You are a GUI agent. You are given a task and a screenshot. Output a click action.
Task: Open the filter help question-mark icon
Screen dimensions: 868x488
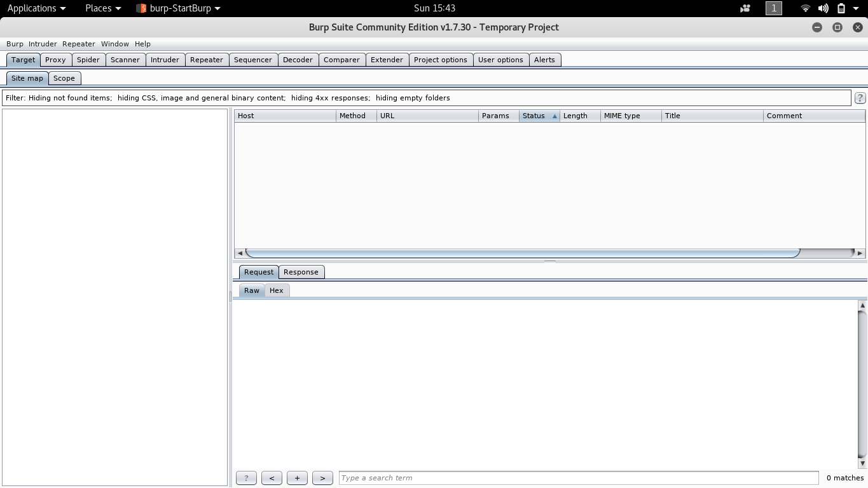[860, 98]
